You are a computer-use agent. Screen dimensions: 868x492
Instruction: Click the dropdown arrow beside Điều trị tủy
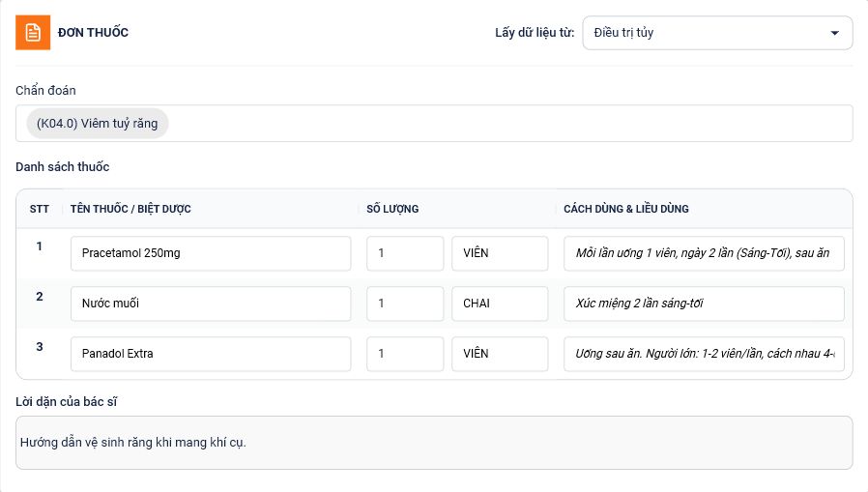tap(835, 33)
